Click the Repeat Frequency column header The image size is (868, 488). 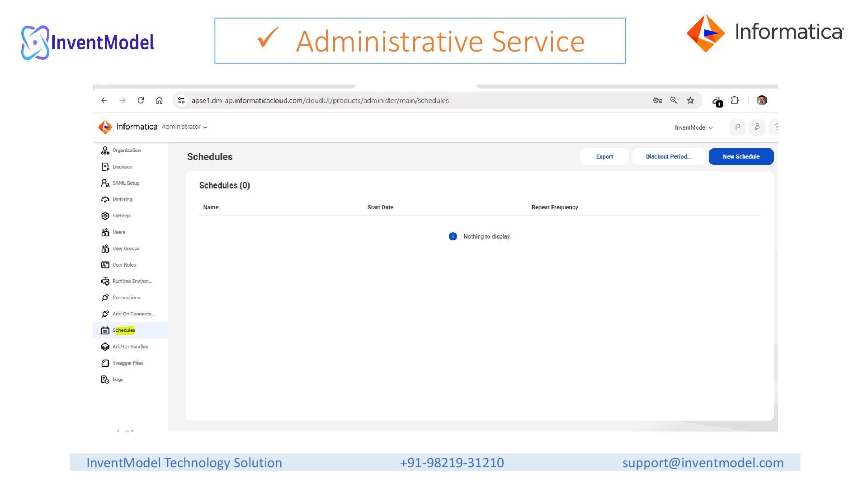[x=555, y=207]
